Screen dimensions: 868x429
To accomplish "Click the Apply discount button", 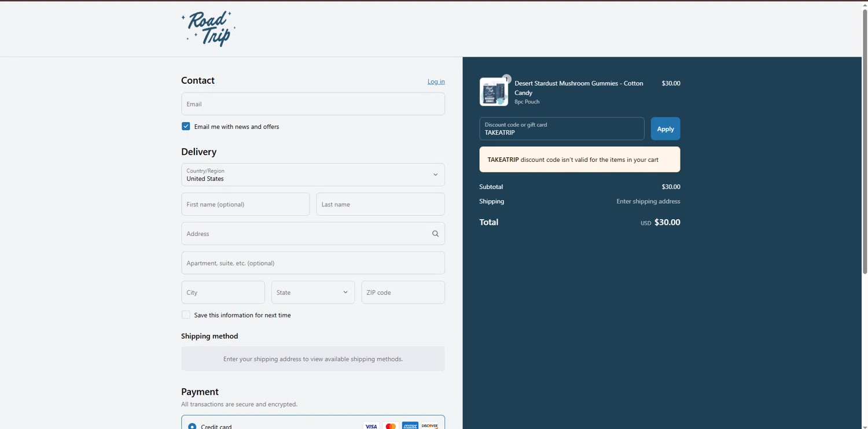I will [665, 129].
